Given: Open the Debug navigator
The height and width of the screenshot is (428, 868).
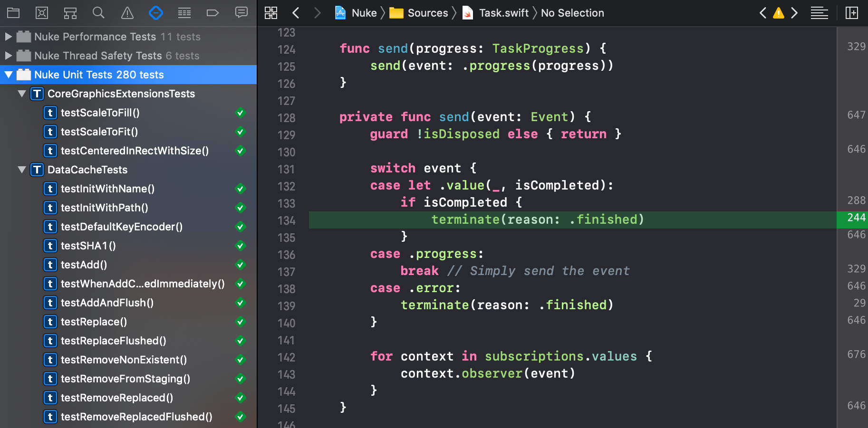Looking at the screenshot, I should [x=184, y=13].
